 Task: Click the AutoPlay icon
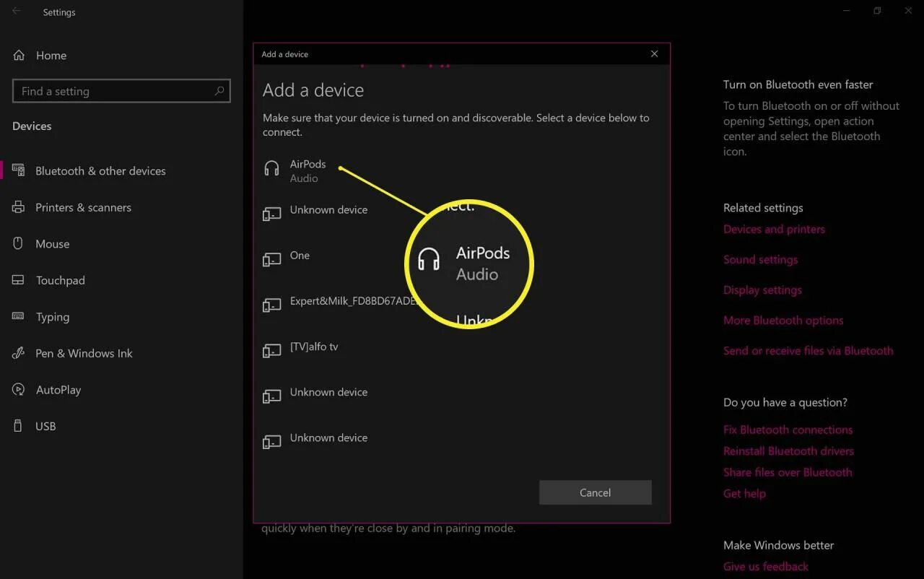pos(19,390)
